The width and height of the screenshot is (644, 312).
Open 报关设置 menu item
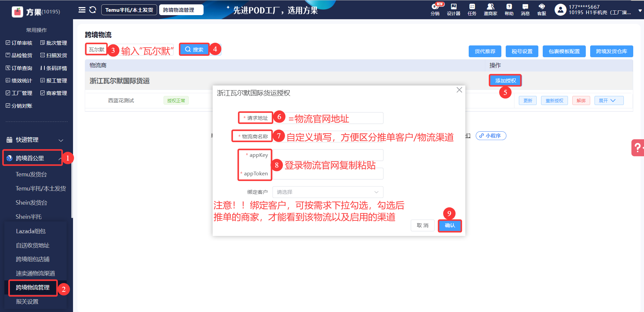(x=27, y=302)
